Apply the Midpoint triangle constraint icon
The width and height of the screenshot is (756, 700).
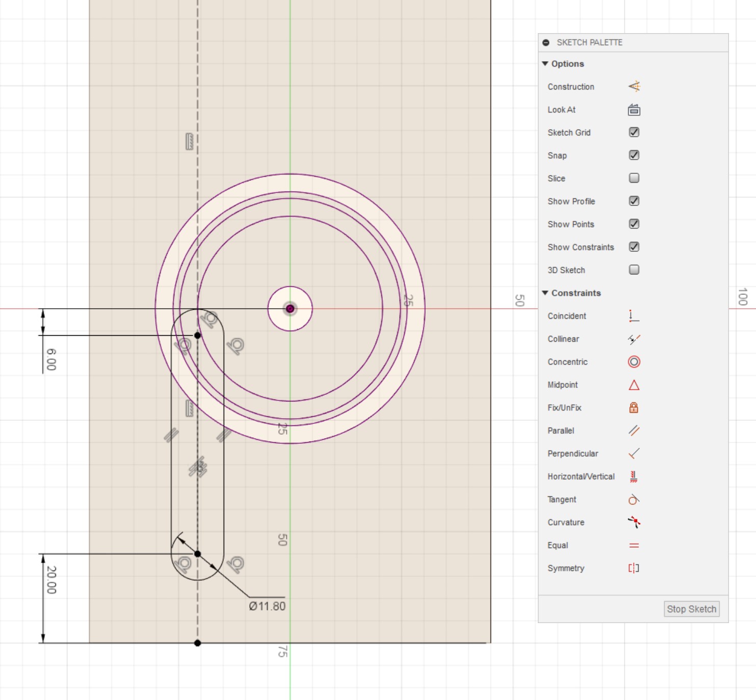(x=634, y=385)
